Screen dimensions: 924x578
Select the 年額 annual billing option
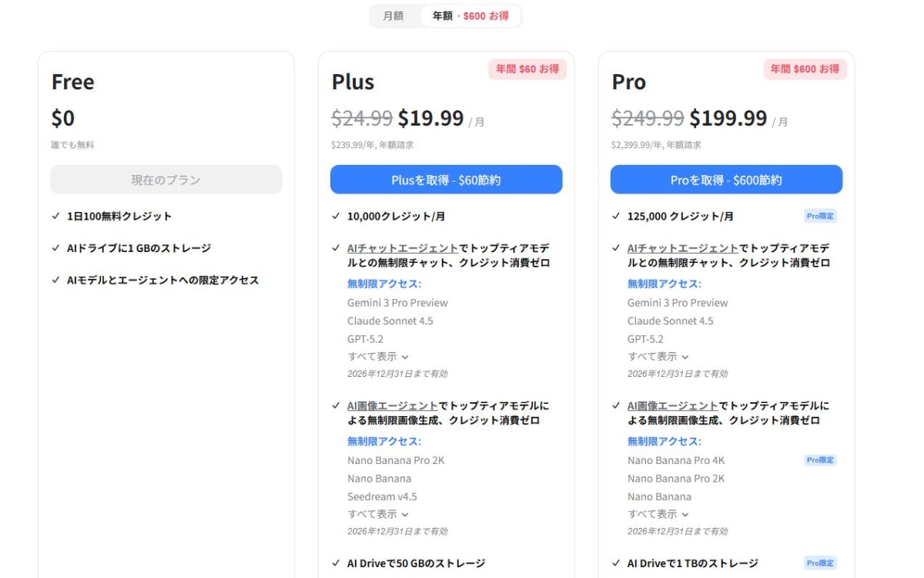pyautogui.click(x=470, y=16)
